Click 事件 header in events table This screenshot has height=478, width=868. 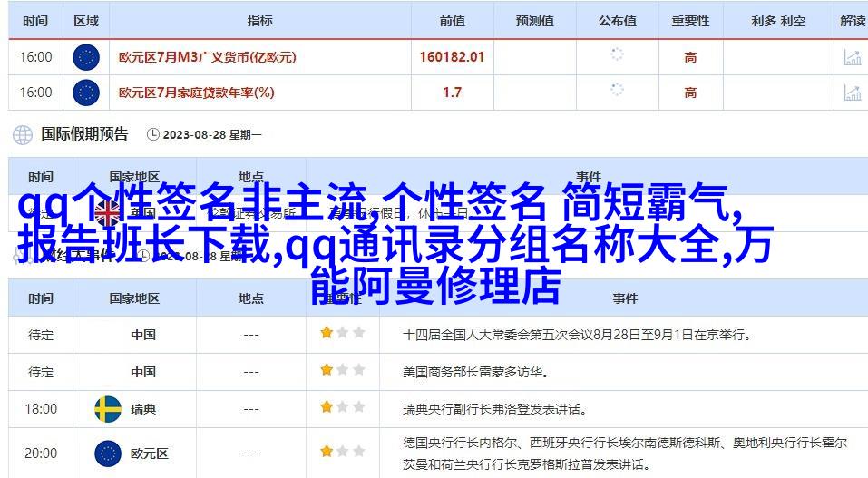[625, 298]
